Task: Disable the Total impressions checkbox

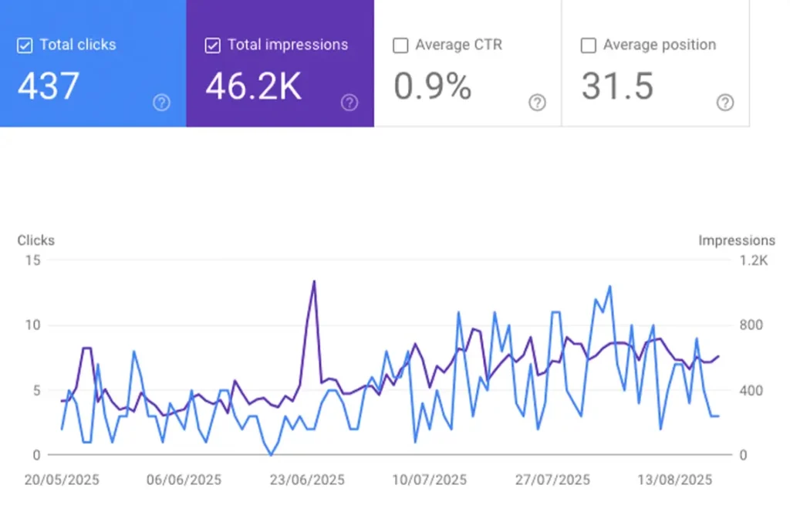Action: [212, 45]
